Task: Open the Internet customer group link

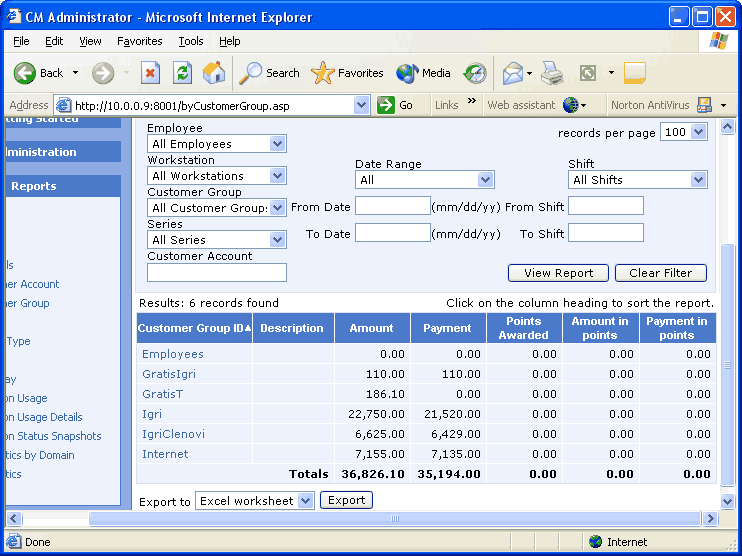Action: (165, 454)
